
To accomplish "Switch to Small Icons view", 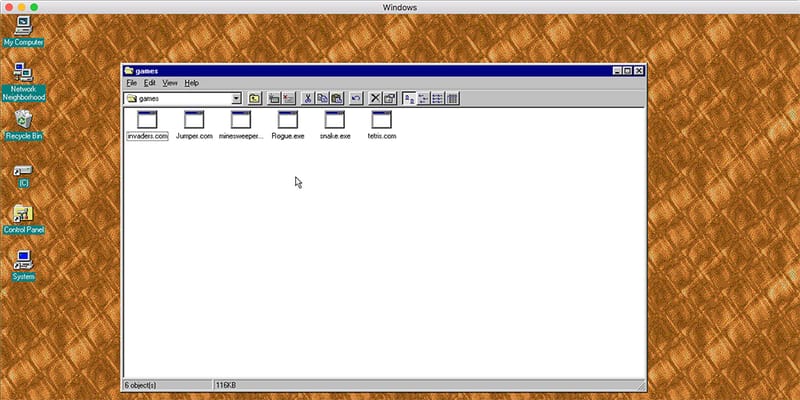I will click(x=423, y=98).
